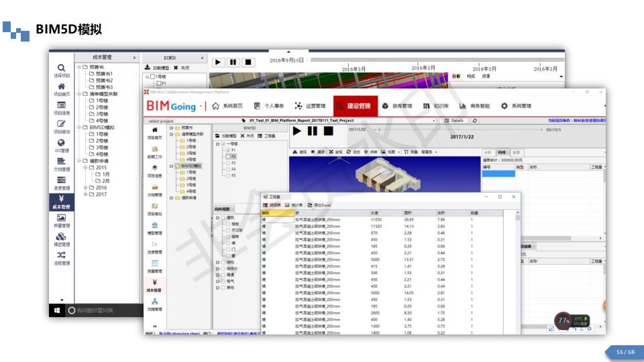Open 模型管理 building icon in BIMGoing sidebar
Image resolution: width=644 pixels, height=362 pixels.
[x=155, y=225]
